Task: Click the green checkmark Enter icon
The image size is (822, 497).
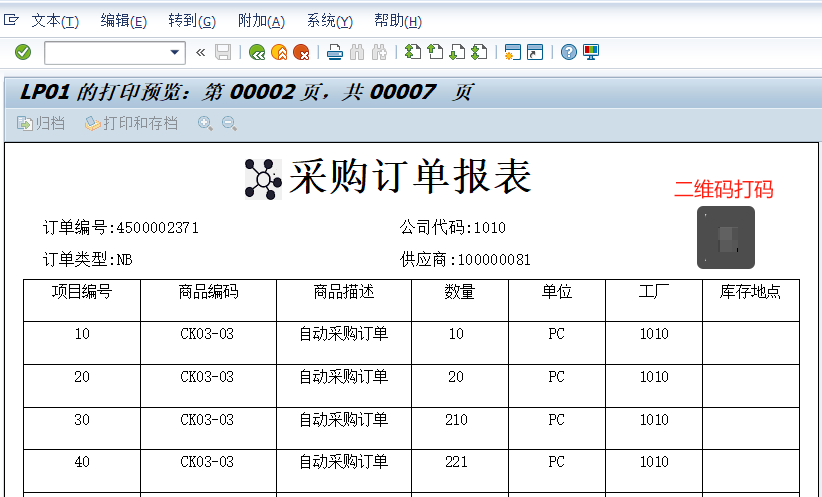Action: pos(23,52)
